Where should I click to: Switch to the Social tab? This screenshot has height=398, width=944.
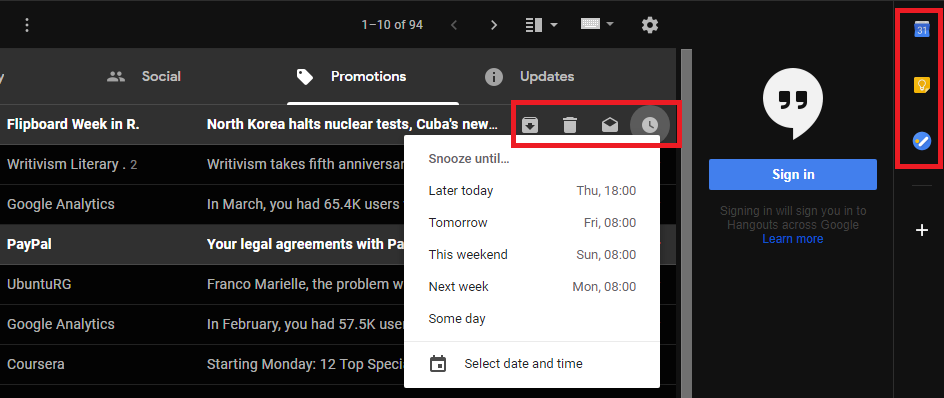144,76
